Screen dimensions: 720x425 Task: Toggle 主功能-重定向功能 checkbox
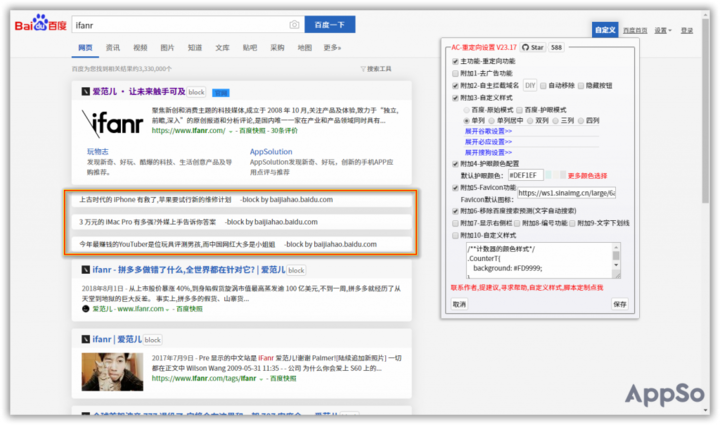click(x=456, y=62)
